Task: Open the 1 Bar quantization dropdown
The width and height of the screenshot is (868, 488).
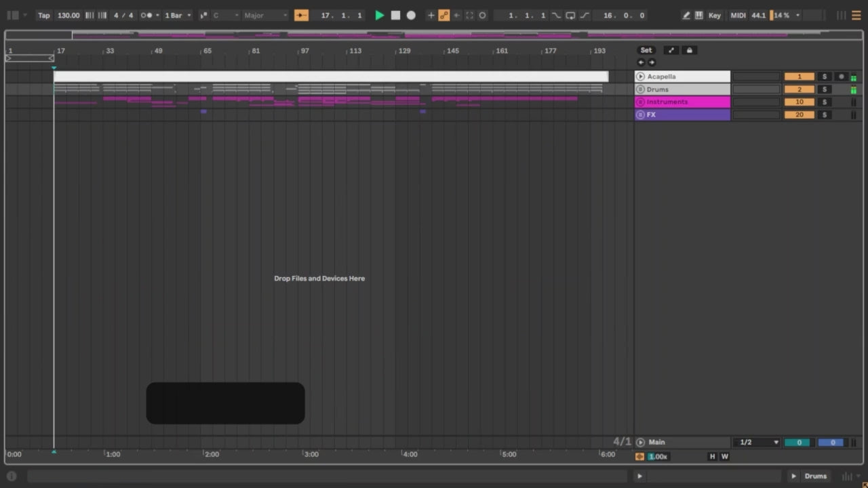Action: pyautogui.click(x=178, y=15)
